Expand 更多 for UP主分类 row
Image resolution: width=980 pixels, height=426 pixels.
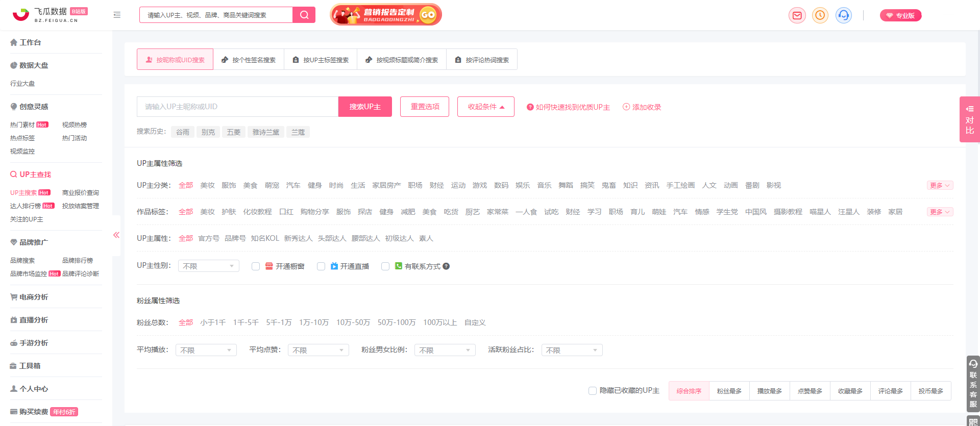[940, 185]
